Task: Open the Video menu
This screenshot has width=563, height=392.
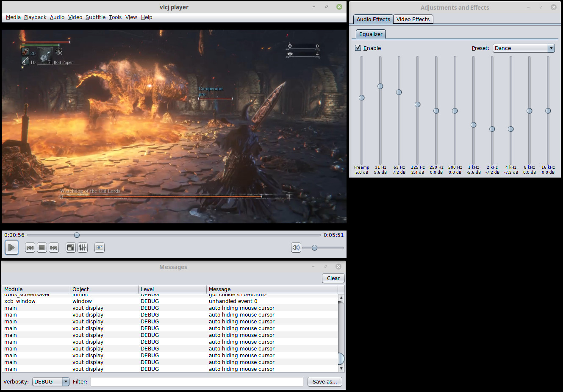Action: tap(75, 17)
